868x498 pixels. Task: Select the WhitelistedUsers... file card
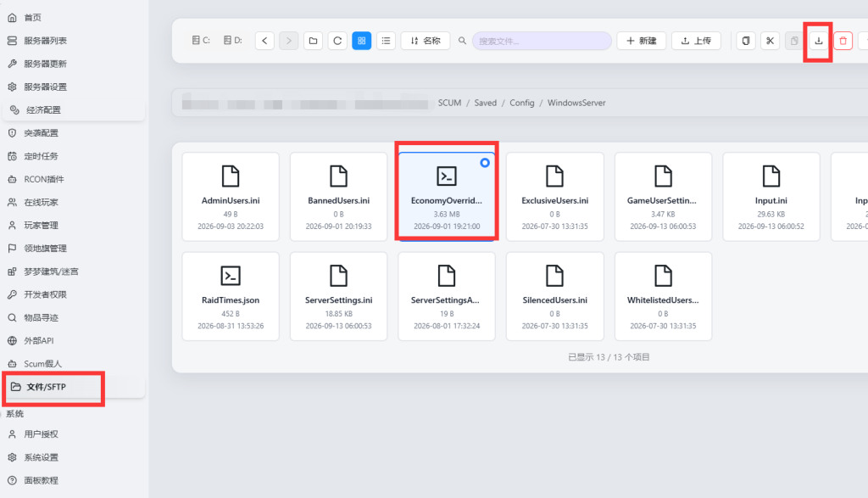pos(663,296)
